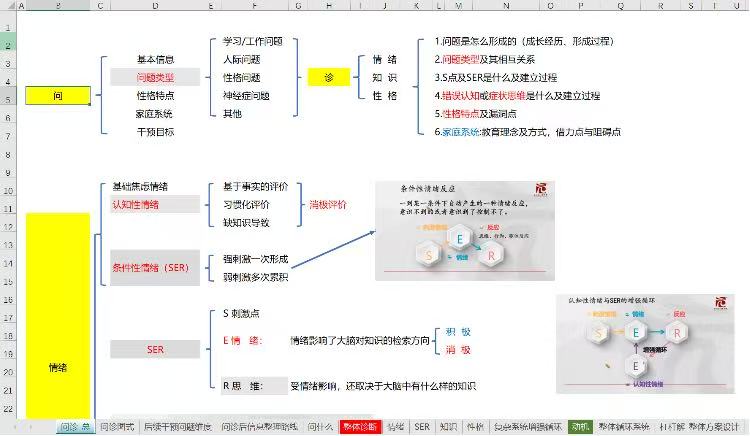Select column H header
Screen dimensions: 750x436
tap(328, 6)
